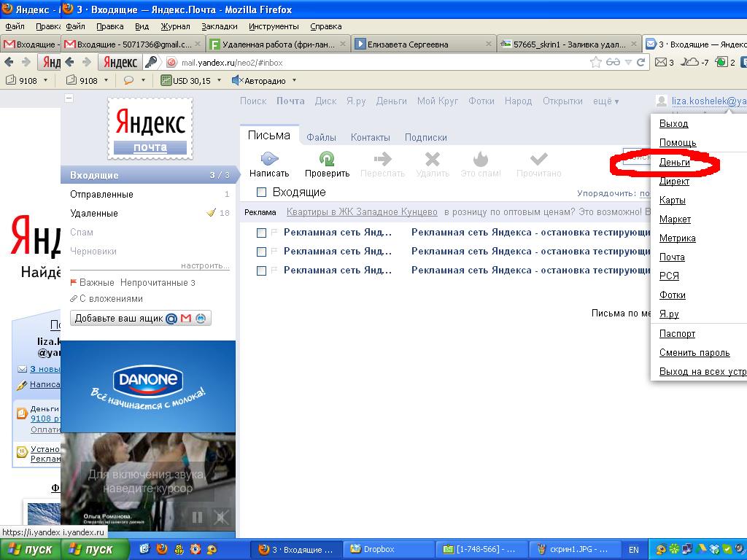The width and height of the screenshot is (747, 560).
Task: Bookmark this page with the star icon
Action: click(x=595, y=63)
